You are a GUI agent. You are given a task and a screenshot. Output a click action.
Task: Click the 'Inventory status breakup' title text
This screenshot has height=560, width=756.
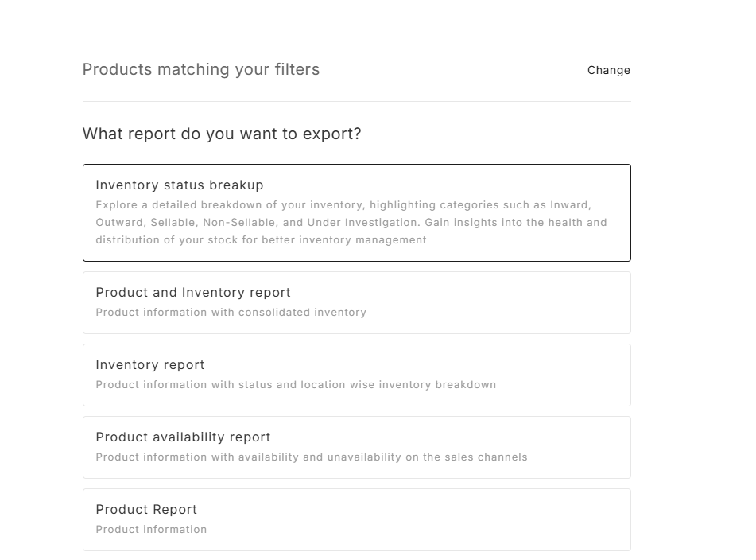pyautogui.click(x=180, y=185)
